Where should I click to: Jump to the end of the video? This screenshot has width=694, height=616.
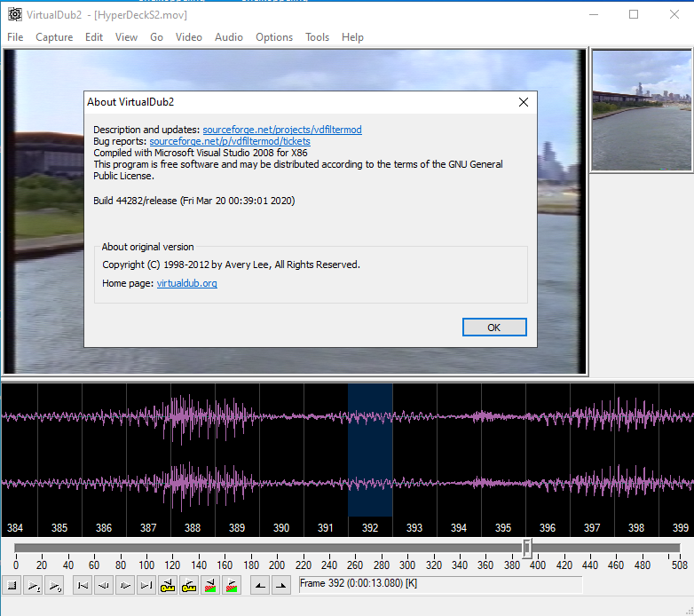[146, 585]
